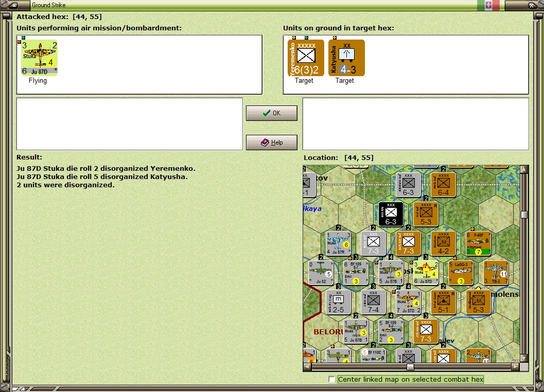Click the LaGG-3 fighter unit on map

click(461, 273)
